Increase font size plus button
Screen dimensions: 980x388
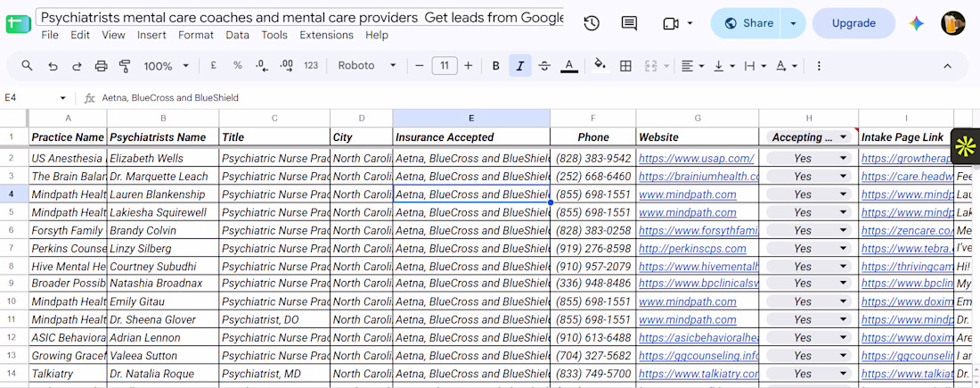click(x=468, y=66)
